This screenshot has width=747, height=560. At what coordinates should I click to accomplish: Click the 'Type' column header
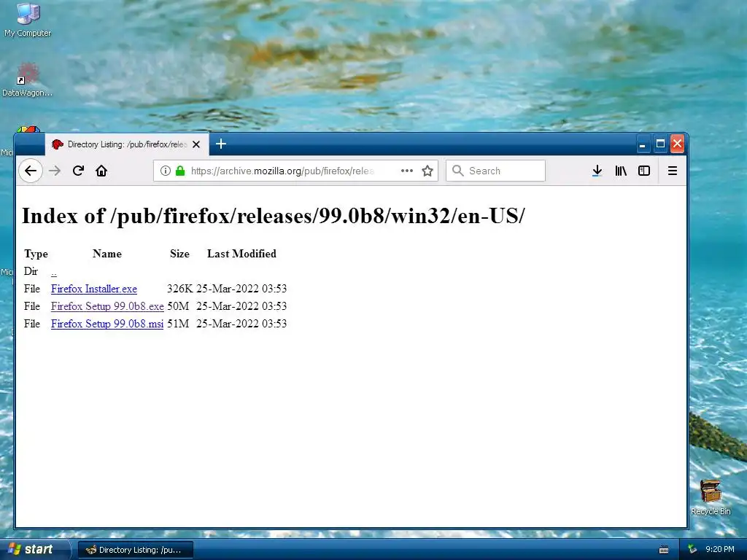pyautogui.click(x=36, y=254)
